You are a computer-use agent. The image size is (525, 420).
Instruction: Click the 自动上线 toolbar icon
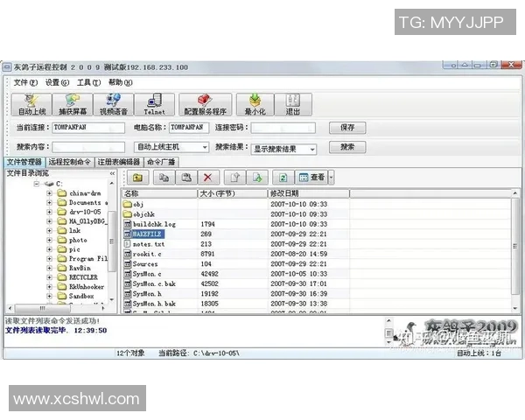pos(31,104)
